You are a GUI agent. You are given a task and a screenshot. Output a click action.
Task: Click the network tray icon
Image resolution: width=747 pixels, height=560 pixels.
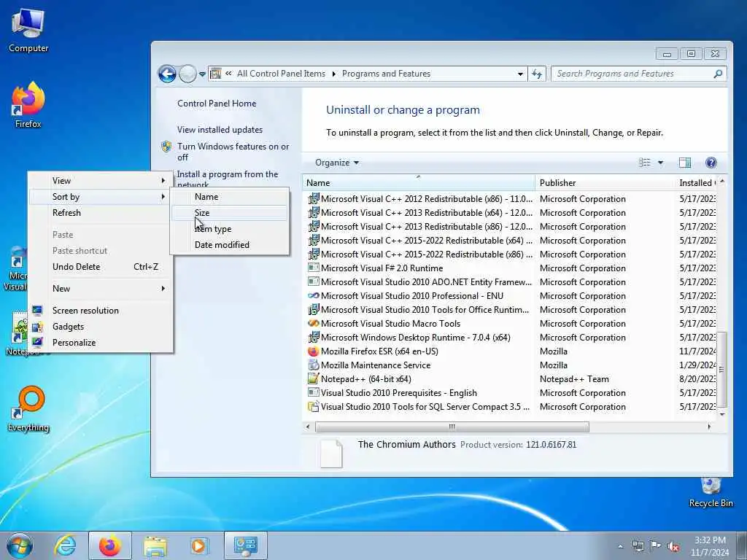point(638,546)
